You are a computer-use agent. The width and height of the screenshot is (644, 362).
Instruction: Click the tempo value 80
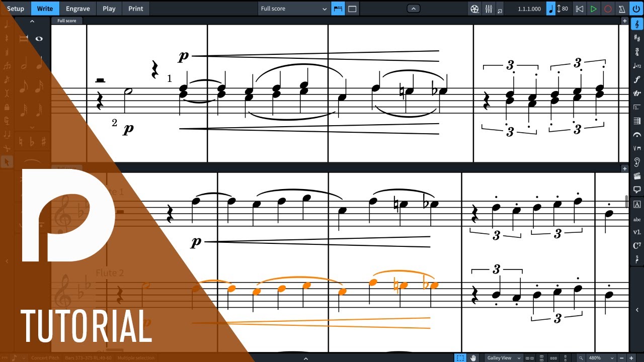click(565, 9)
